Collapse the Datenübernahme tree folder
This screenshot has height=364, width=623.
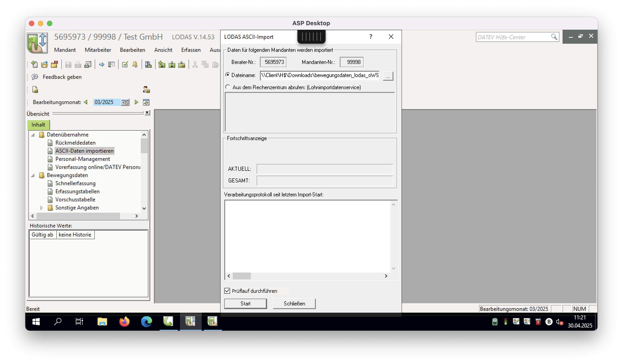pos(33,135)
